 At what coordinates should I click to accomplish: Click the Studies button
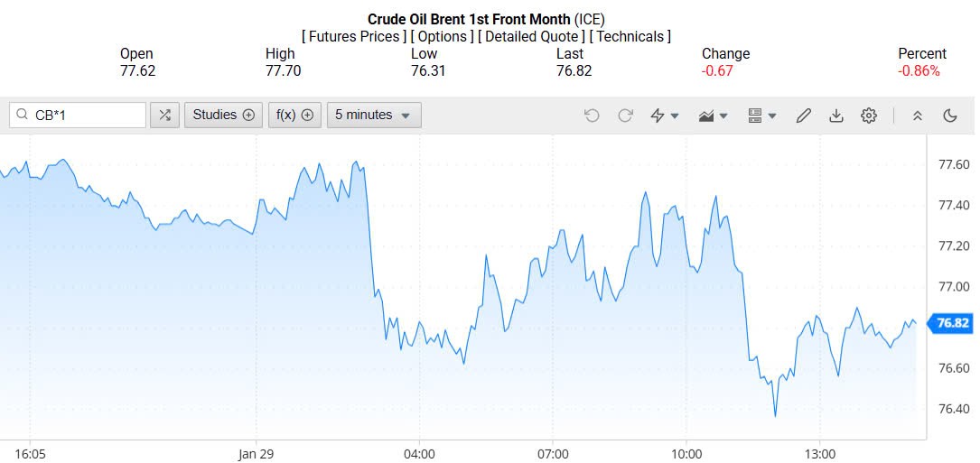click(223, 115)
